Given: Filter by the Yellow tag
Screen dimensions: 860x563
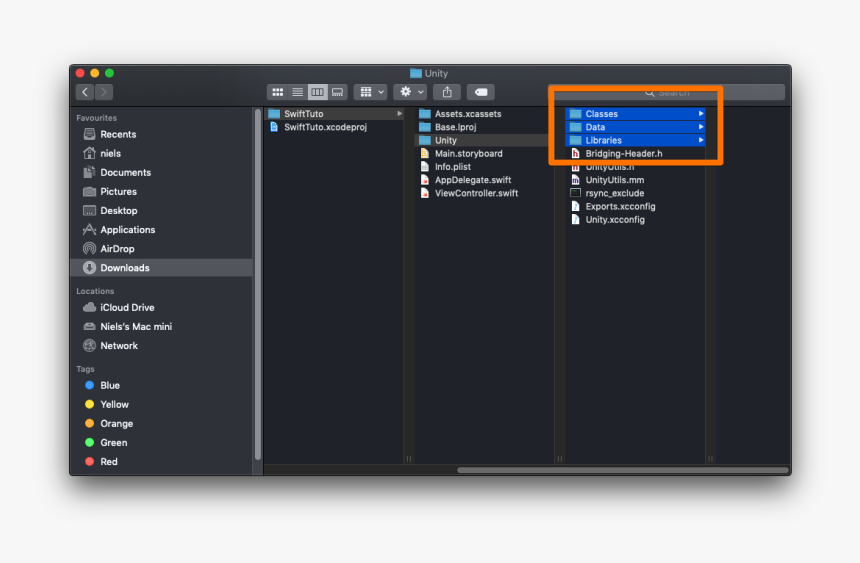Looking at the screenshot, I should pos(162,404).
